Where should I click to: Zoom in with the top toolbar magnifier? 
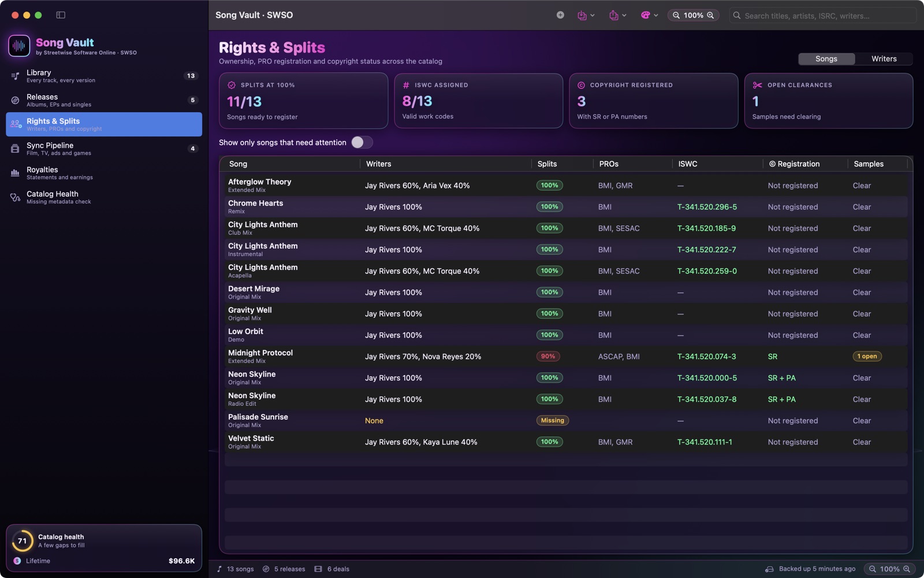(710, 16)
